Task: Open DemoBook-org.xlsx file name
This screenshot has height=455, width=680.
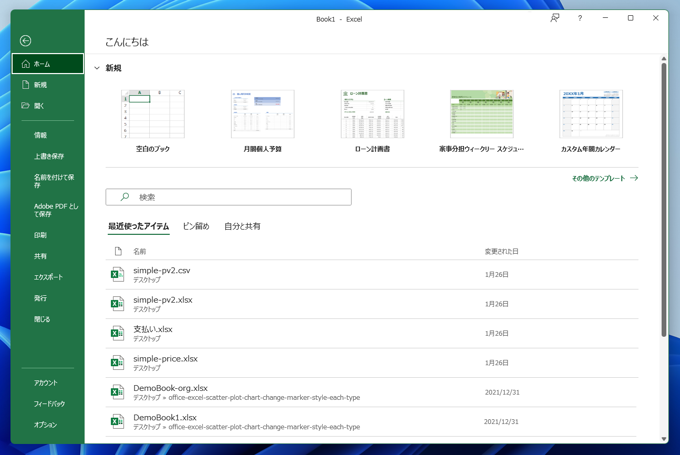Action: point(170,388)
